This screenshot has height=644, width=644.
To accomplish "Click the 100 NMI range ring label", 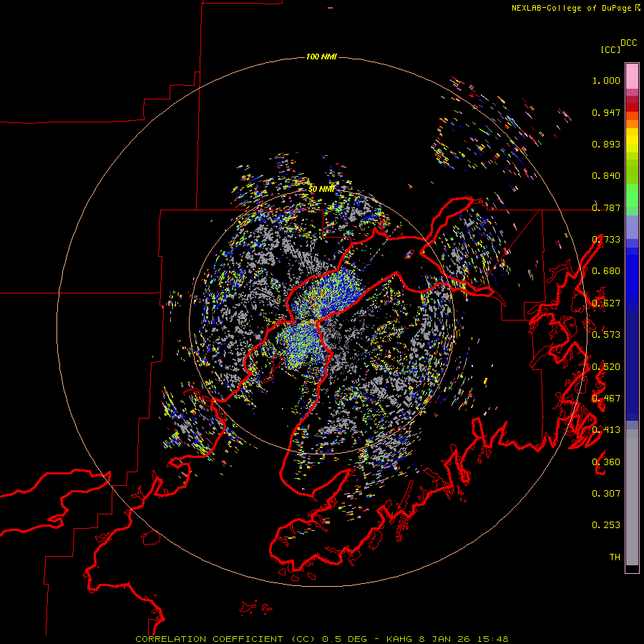I will 321,57.
